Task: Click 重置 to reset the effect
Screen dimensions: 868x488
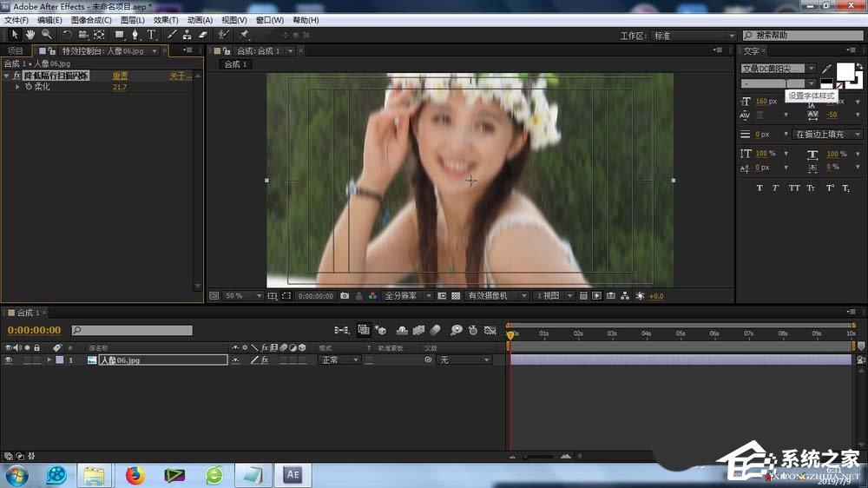Action: coord(120,76)
